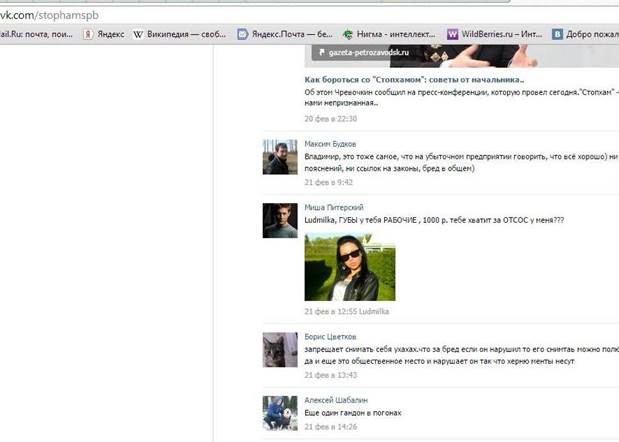Open the Яндекс.Почта bookmark
This screenshot has height=442, width=619.
285,34
